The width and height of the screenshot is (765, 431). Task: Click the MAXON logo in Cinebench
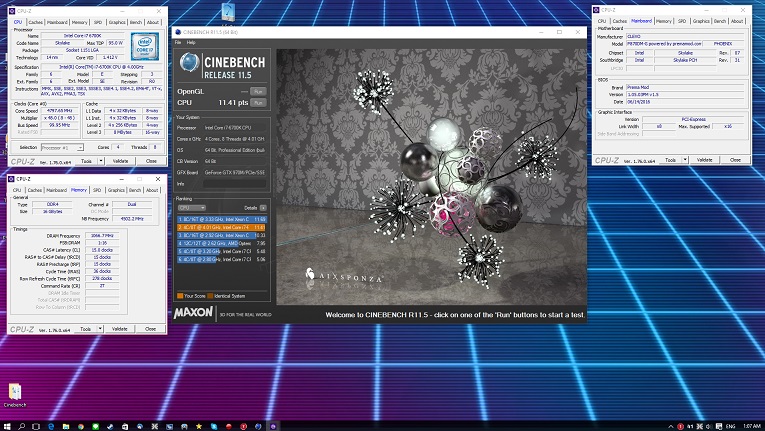[x=193, y=312]
